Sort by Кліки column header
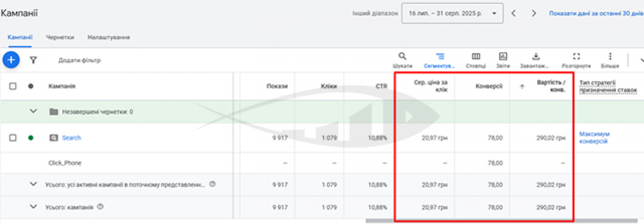 click(x=329, y=86)
